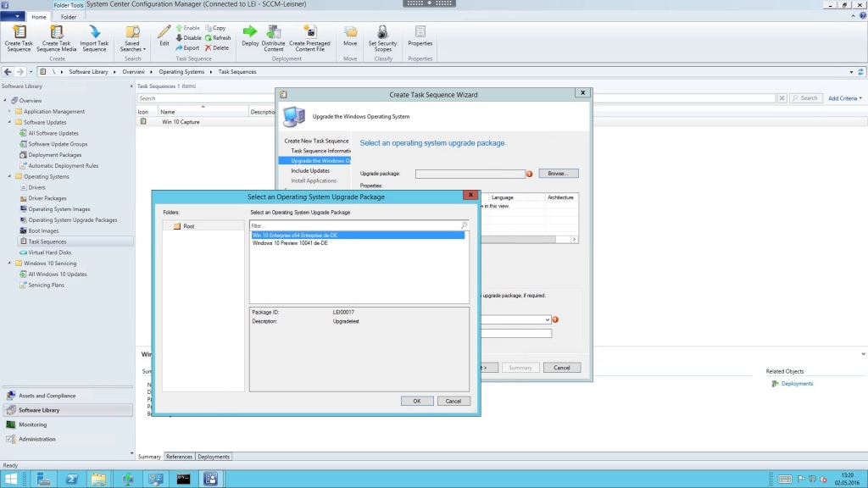Select Windows 10 Preview 10041 de-DE
Viewport: 868px width, 488px height.
point(290,243)
